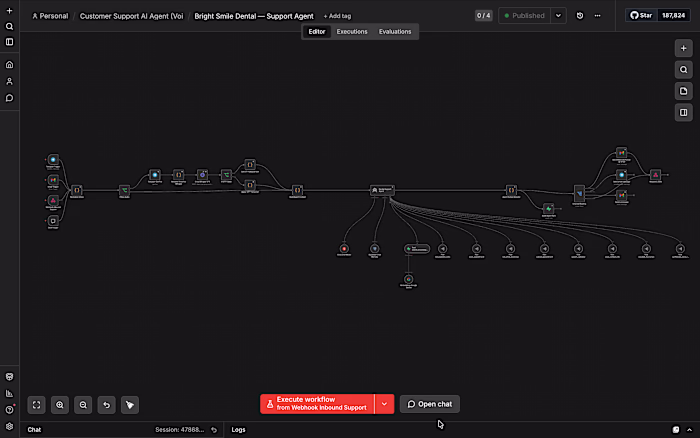Toggle the right side panel button
This screenshot has width=700, height=438.
(683, 113)
